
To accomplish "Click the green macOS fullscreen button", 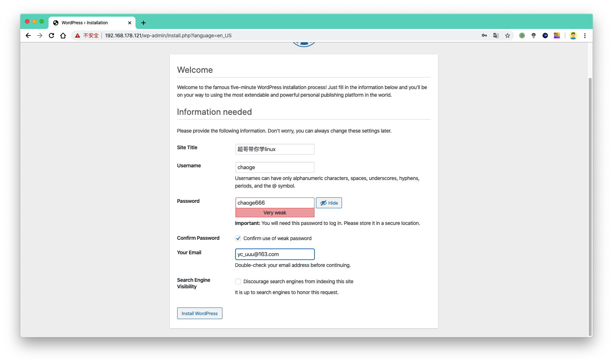I will pos(42,22).
